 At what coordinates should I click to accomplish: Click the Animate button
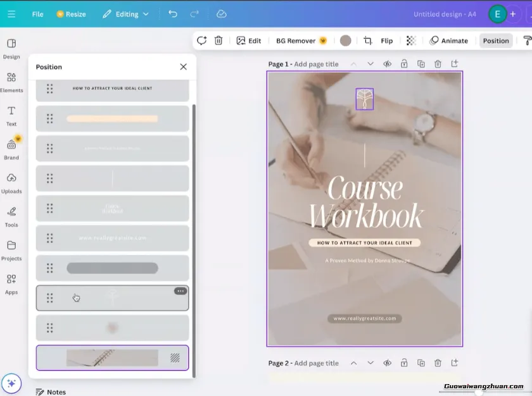click(448, 40)
